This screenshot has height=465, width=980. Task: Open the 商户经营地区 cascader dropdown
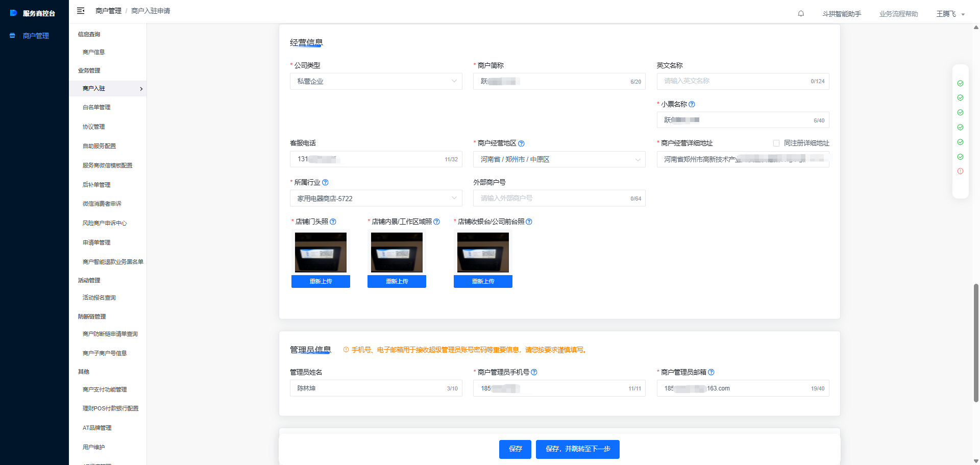[559, 159]
